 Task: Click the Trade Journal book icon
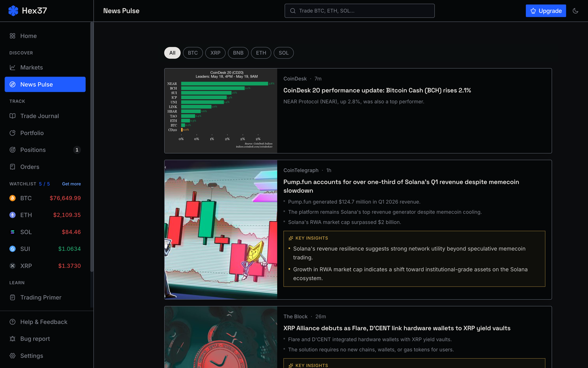coord(13,116)
